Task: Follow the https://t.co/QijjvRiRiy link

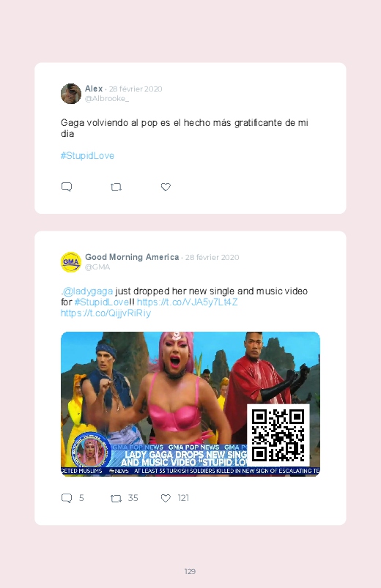Action: [106, 313]
